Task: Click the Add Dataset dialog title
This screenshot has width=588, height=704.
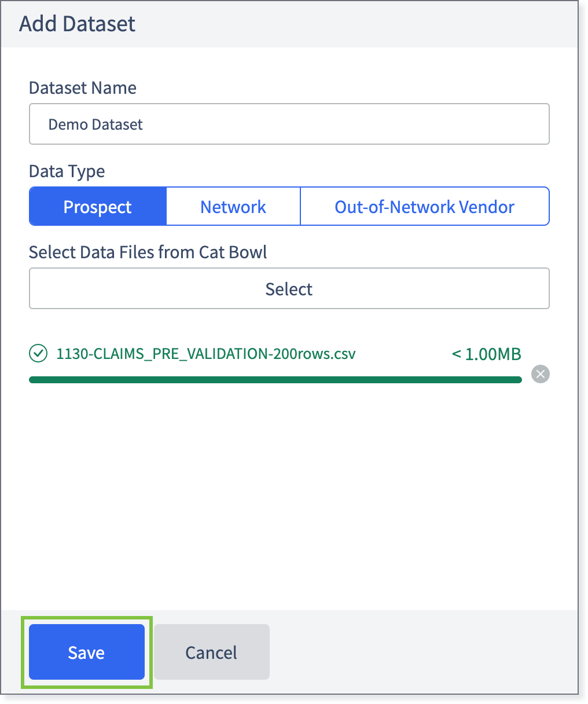Action: point(77,24)
